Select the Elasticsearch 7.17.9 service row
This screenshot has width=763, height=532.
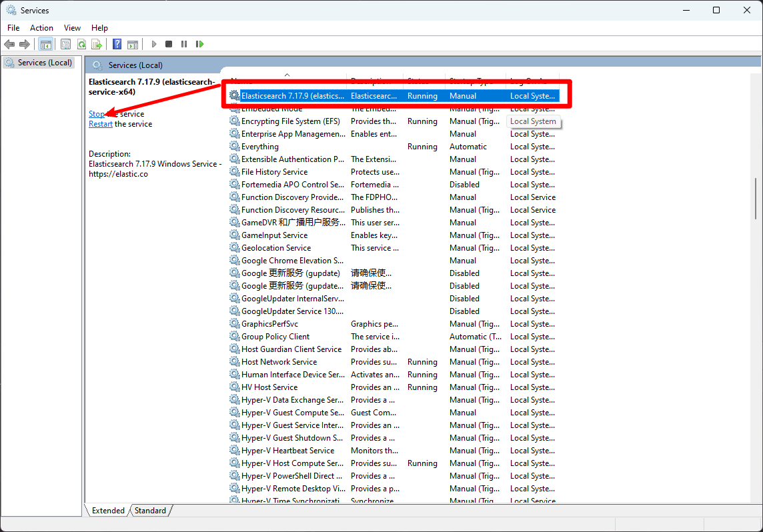[x=395, y=96]
